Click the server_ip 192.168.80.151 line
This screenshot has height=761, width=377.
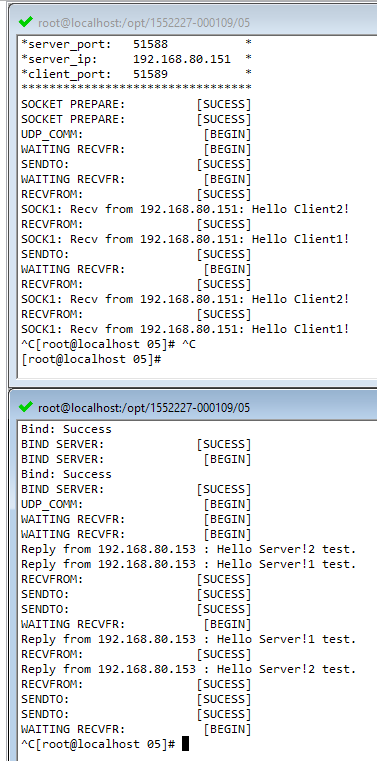136,59
